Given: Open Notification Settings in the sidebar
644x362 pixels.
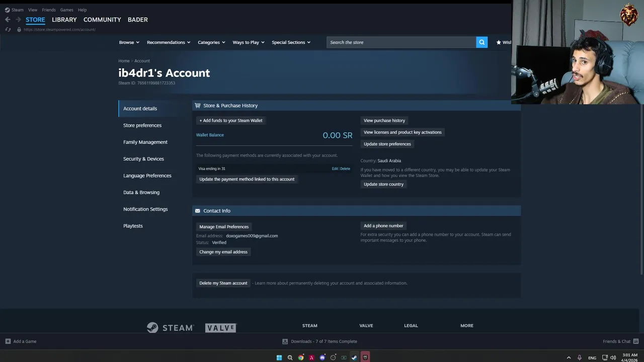Looking at the screenshot, I should coord(145,209).
